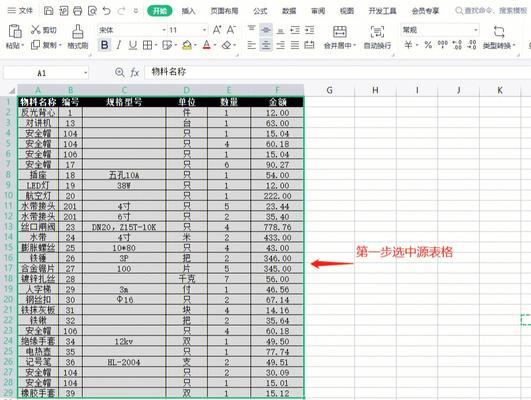Click cell containing DN20, Z15T-10K
531x400 pixels.
point(124,227)
